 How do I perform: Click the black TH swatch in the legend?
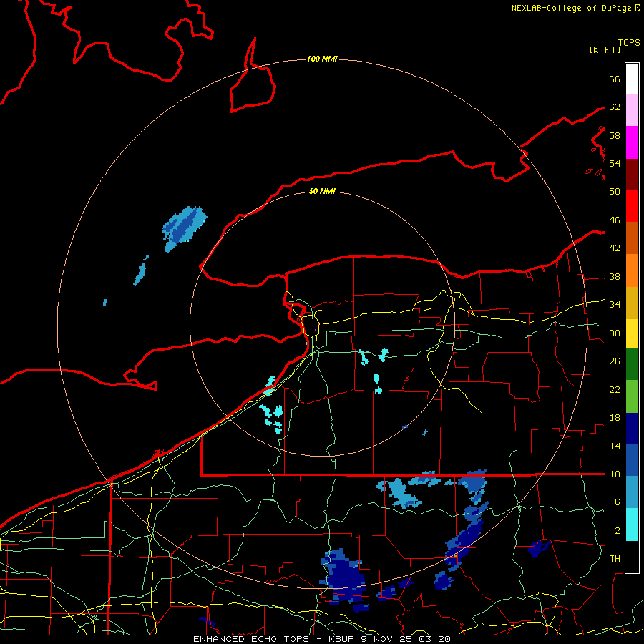(x=632, y=557)
